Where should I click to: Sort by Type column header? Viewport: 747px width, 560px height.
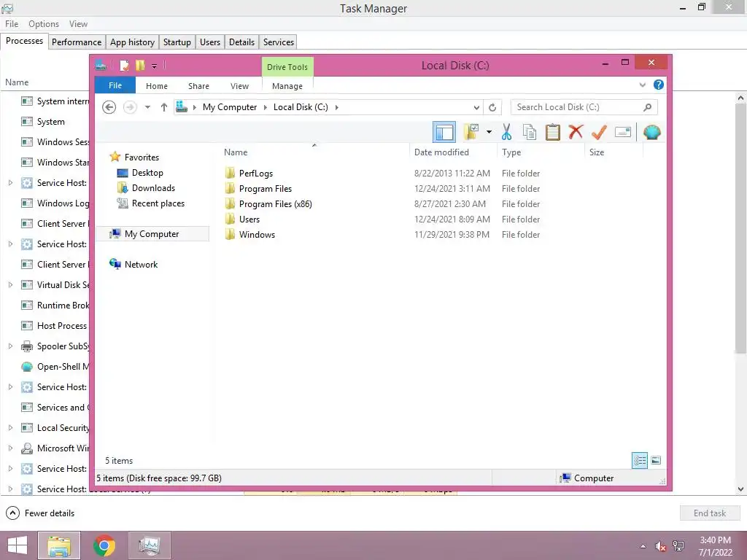541,152
